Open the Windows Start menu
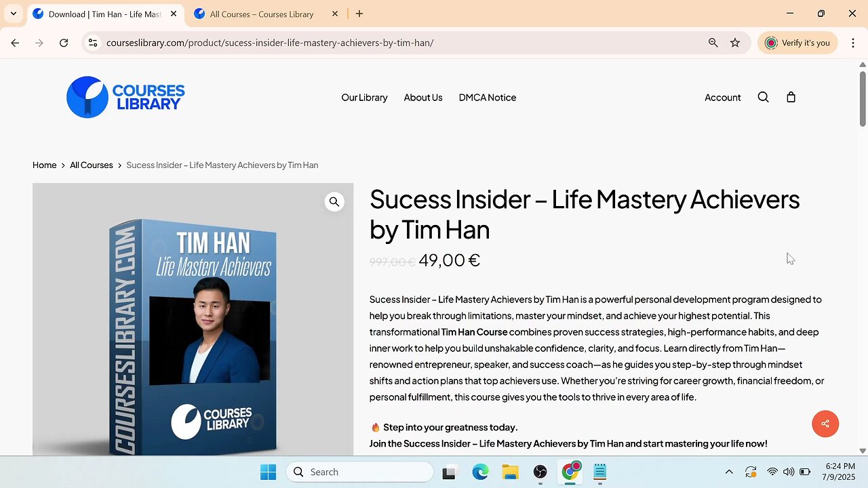Image resolution: width=868 pixels, height=488 pixels. tap(269, 472)
